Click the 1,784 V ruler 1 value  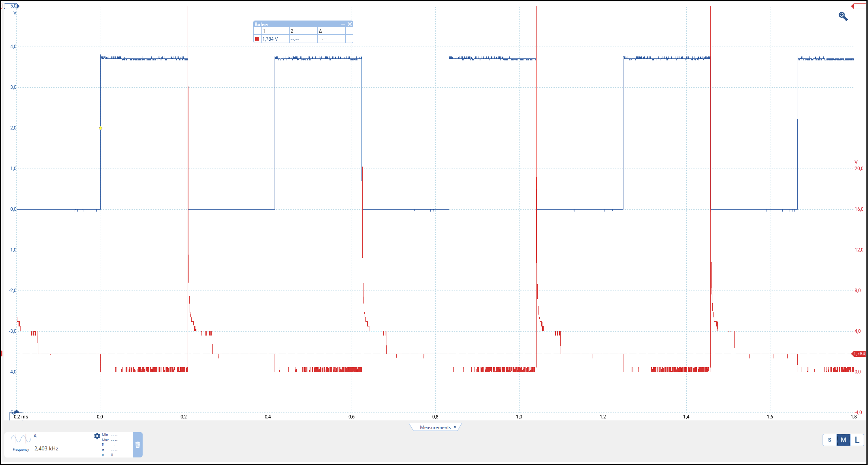point(270,39)
